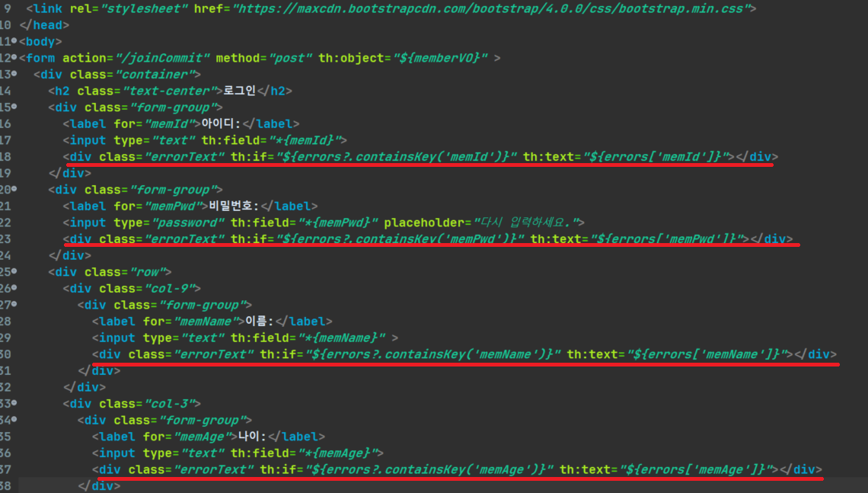Click line number 36 in gutter
868x493 pixels.
click(5, 453)
